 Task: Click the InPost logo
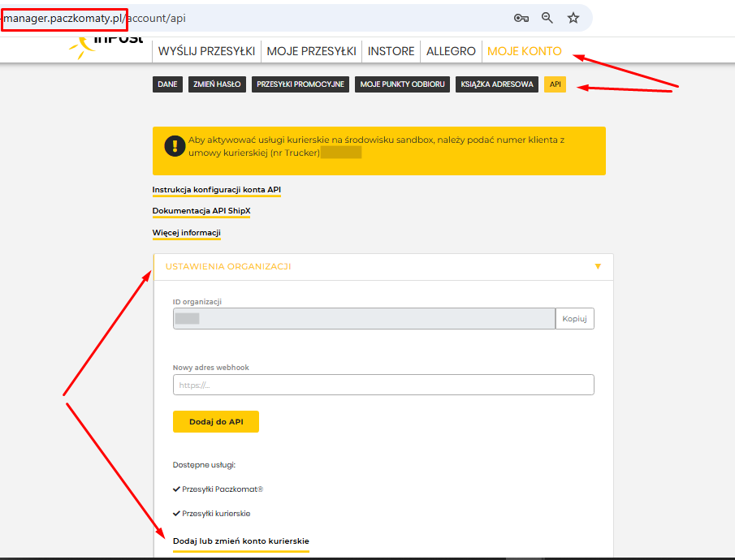pos(106,46)
